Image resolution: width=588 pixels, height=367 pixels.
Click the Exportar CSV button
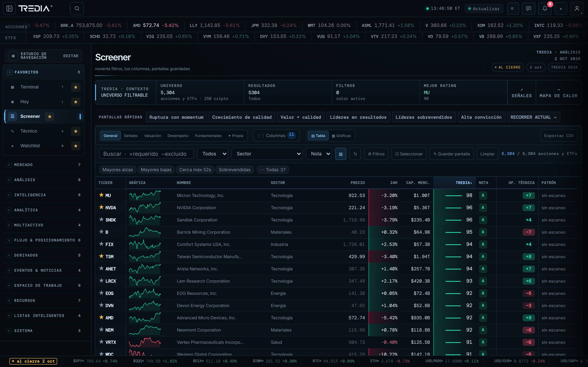pyautogui.click(x=559, y=135)
